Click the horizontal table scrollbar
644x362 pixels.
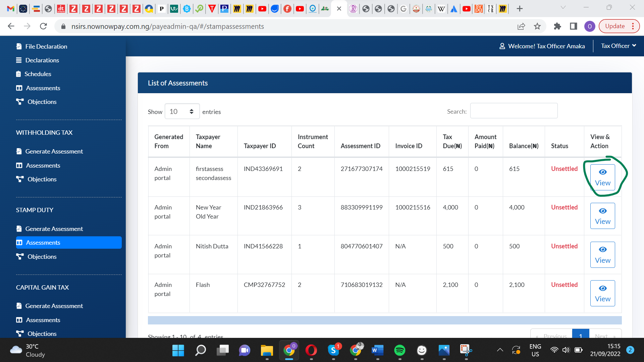(x=385, y=320)
